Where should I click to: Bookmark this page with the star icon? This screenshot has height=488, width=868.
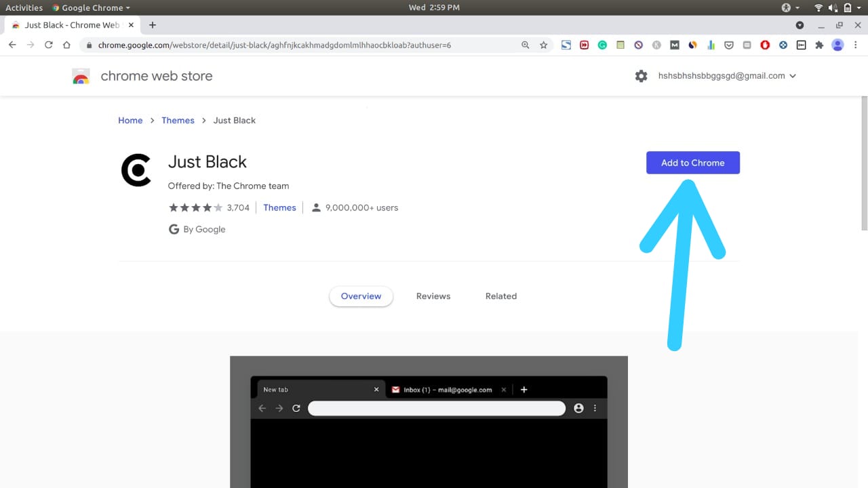[x=543, y=45]
